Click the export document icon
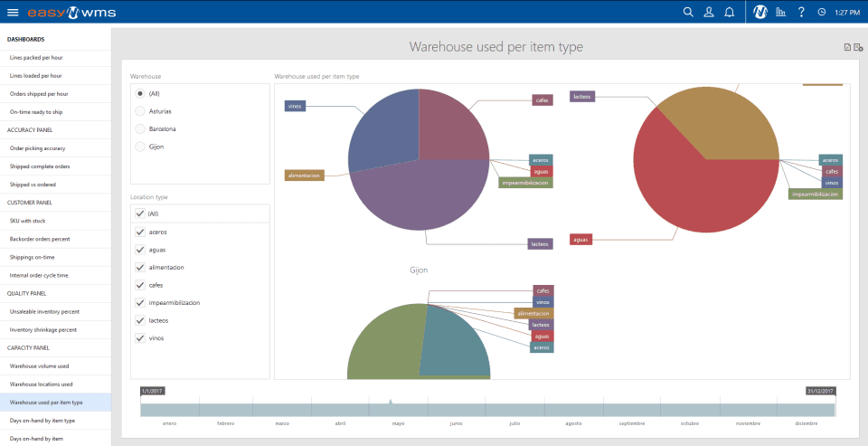Viewport: 868px width, 446px height. pyautogui.click(x=847, y=48)
